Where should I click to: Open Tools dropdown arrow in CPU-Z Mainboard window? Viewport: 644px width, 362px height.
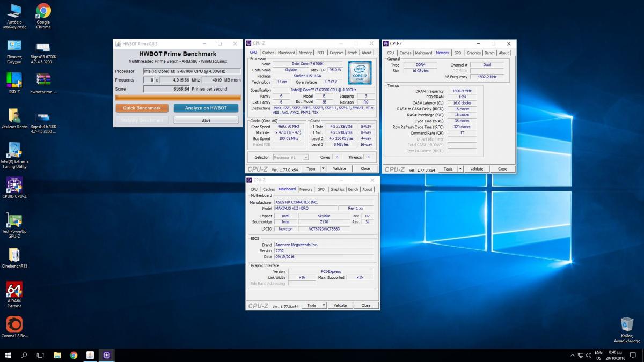(x=324, y=305)
